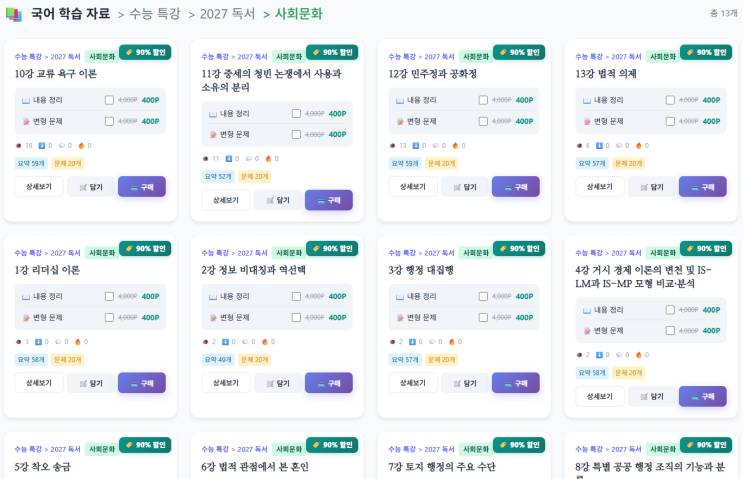Viewport: 743px width, 479px height.
Task: Click pencil icon beside 변형 문제 on 4강
Action: coord(586,331)
